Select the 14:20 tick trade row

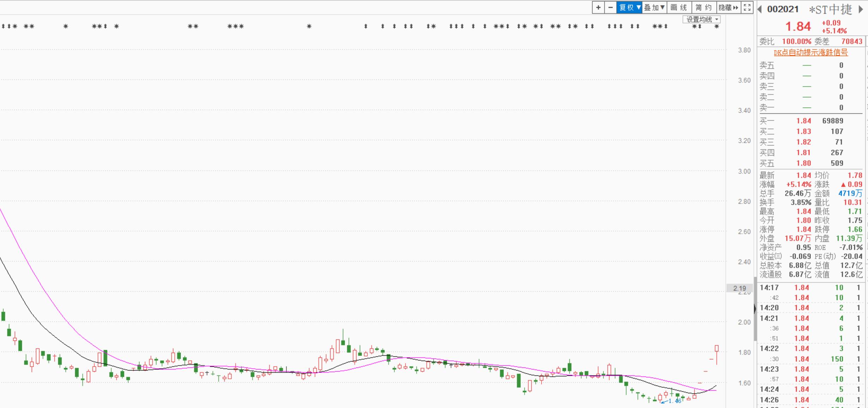pyautogui.click(x=811, y=308)
